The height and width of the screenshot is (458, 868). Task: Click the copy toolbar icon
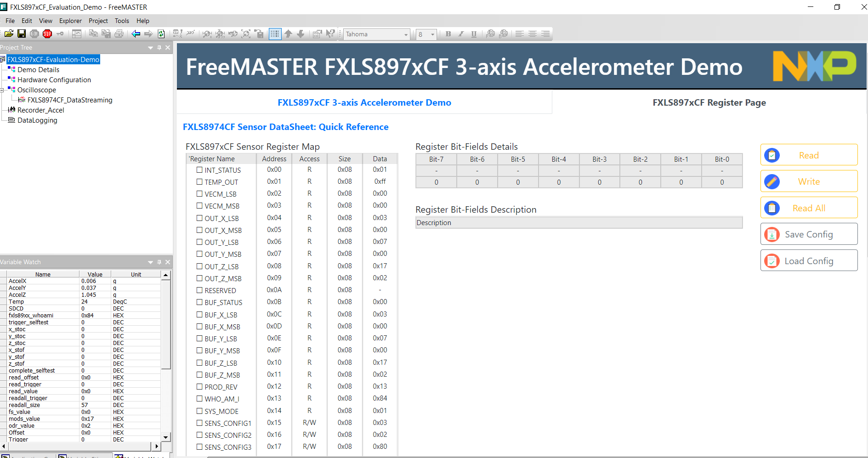point(93,34)
